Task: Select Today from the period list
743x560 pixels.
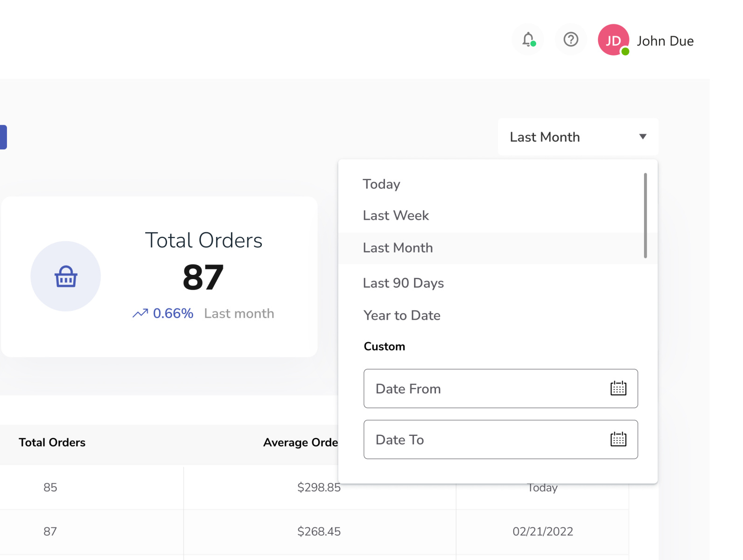Action: coord(382,184)
